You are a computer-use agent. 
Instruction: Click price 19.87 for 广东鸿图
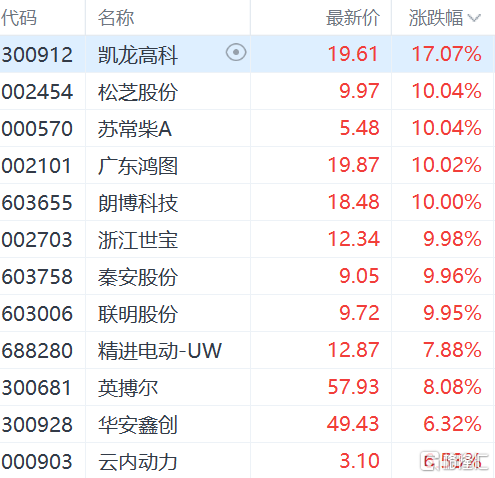point(353,165)
